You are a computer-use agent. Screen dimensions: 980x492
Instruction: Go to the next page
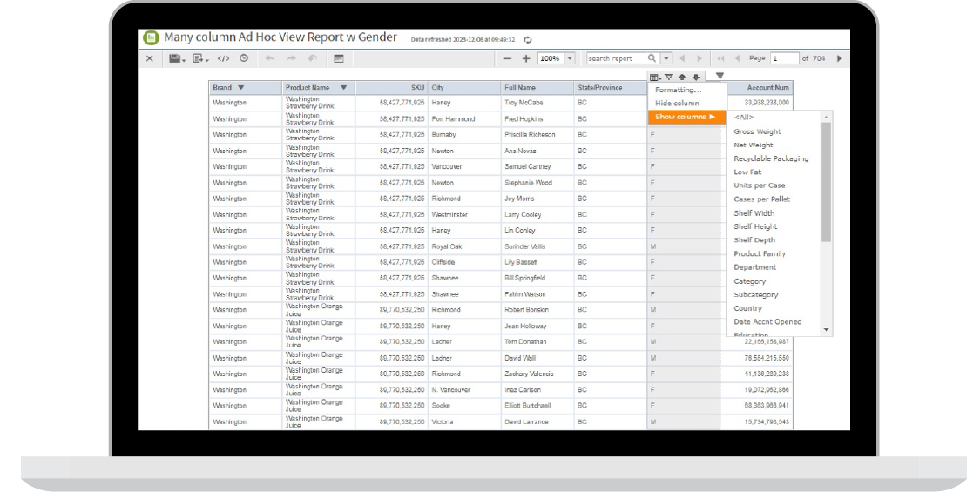point(840,58)
